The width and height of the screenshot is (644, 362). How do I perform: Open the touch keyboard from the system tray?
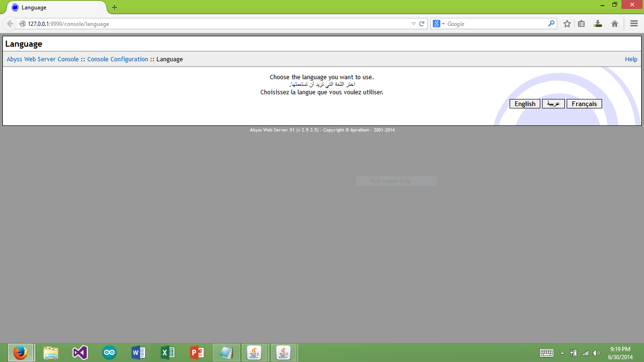coord(546,352)
